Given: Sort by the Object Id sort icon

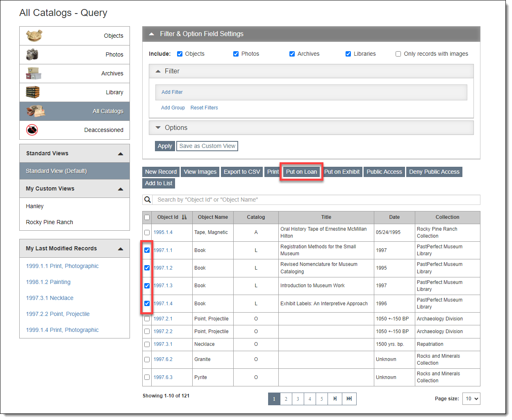Looking at the screenshot, I should click(x=184, y=217).
